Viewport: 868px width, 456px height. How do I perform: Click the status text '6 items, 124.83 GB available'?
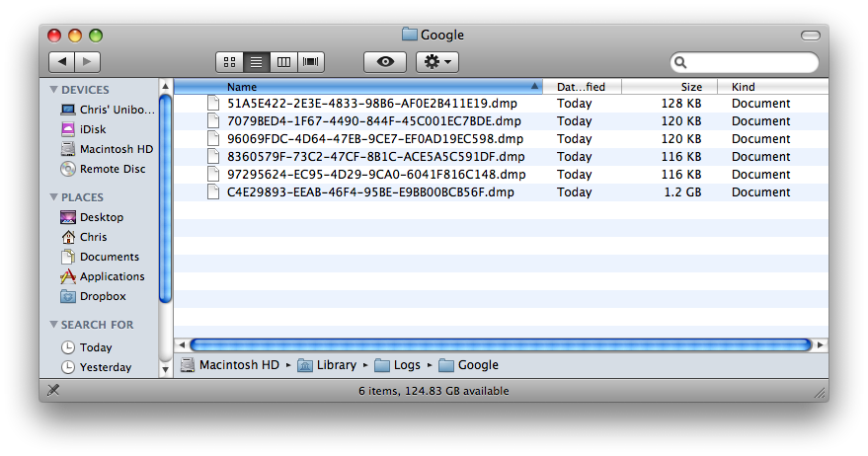pyautogui.click(x=434, y=391)
